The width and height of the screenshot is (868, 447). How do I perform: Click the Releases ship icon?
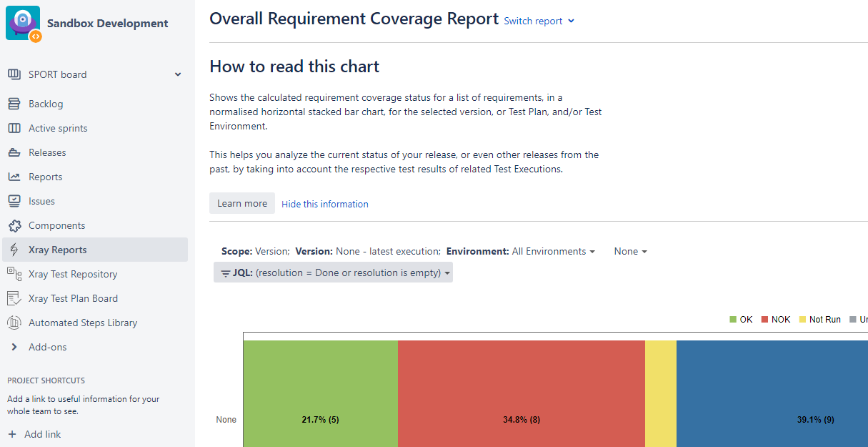click(14, 153)
